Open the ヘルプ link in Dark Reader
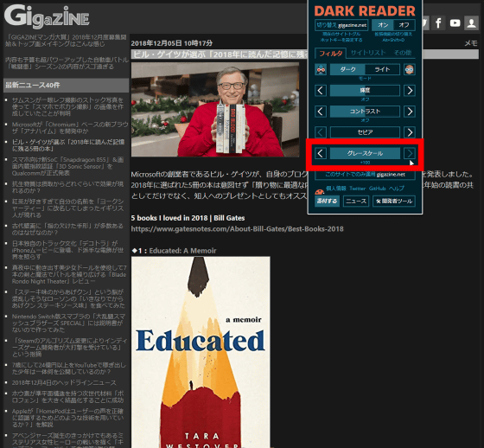The height and width of the screenshot is (448, 484). point(397,189)
